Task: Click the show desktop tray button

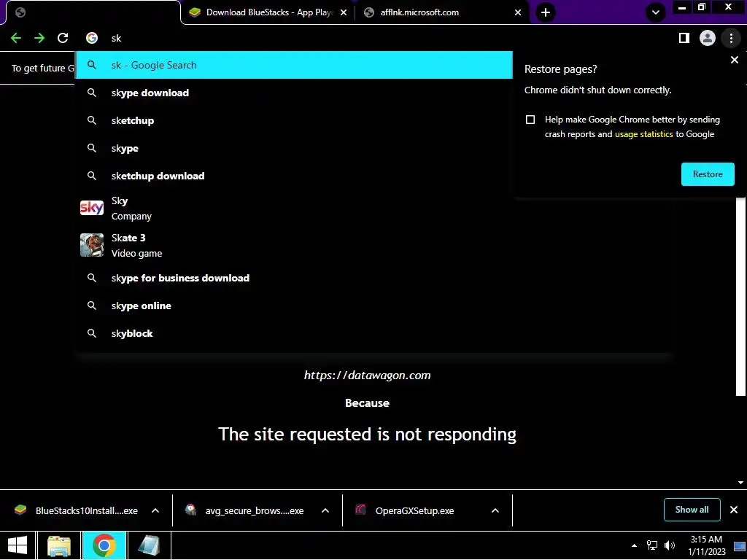Action: tap(740, 545)
